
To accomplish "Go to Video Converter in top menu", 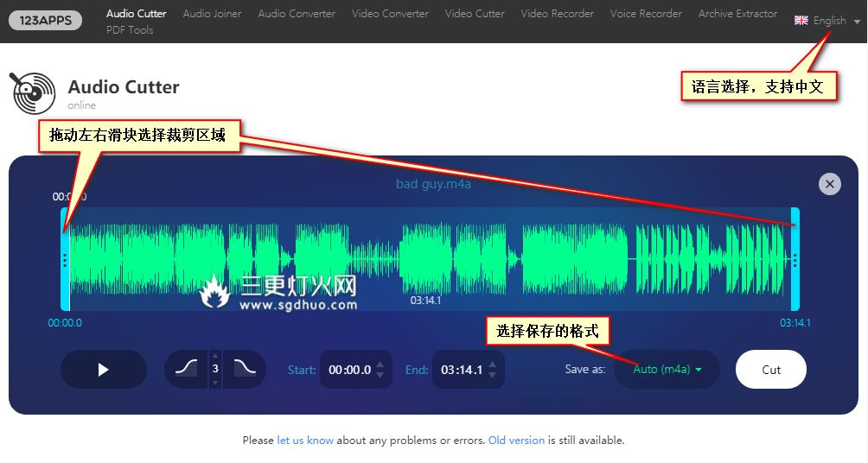I will (x=390, y=14).
